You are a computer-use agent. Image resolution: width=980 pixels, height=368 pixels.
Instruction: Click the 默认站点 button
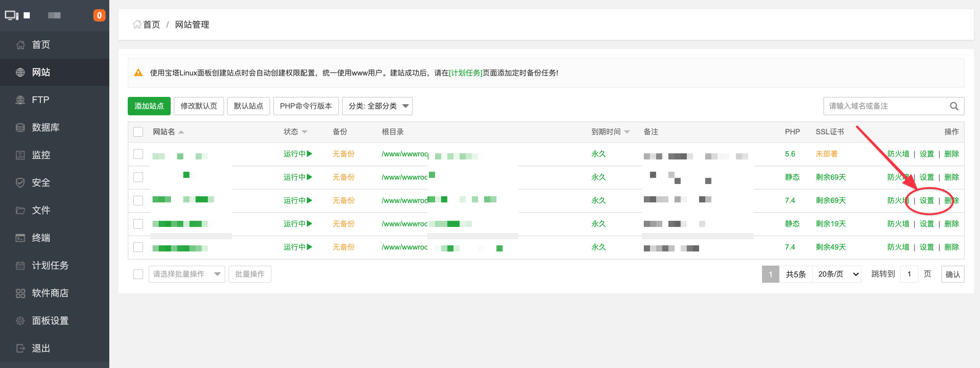[x=248, y=106]
